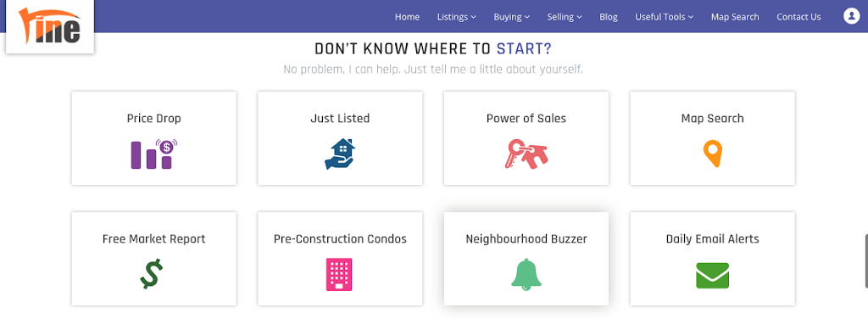Image resolution: width=868 pixels, height=330 pixels.
Task: Expand the Listings dropdown menu
Action: point(457,17)
